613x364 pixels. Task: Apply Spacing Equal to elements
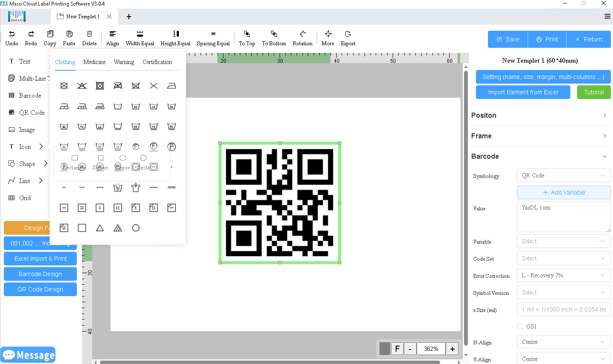tap(213, 38)
